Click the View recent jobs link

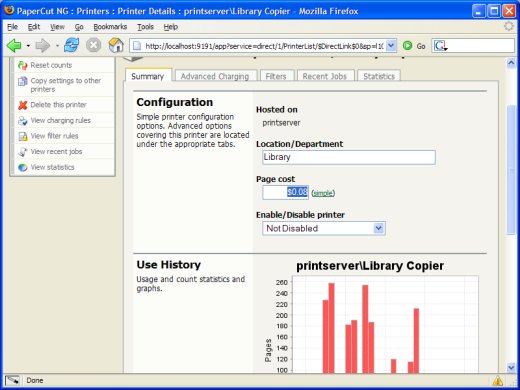click(x=56, y=152)
